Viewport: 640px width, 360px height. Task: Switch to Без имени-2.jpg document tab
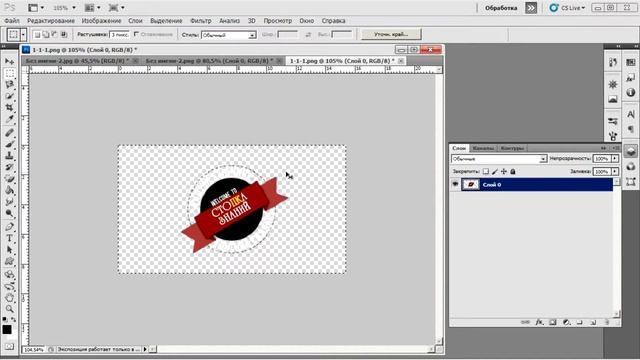coord(77,61)
